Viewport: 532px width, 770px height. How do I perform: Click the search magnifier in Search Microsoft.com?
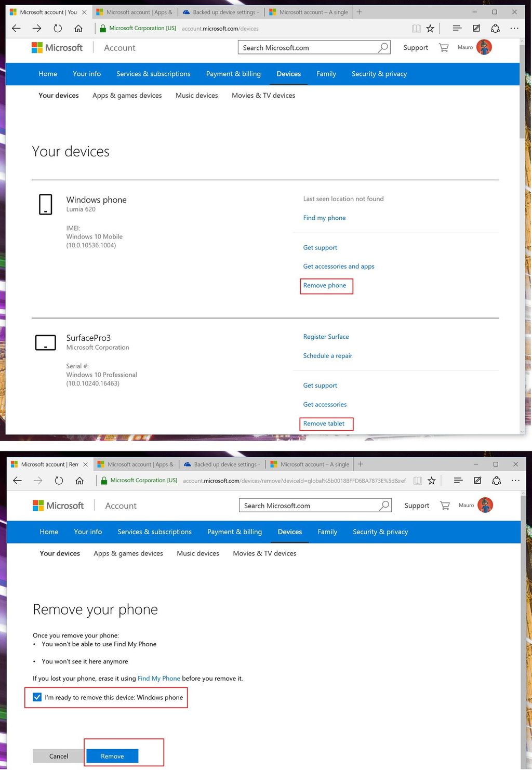point(383,47)
